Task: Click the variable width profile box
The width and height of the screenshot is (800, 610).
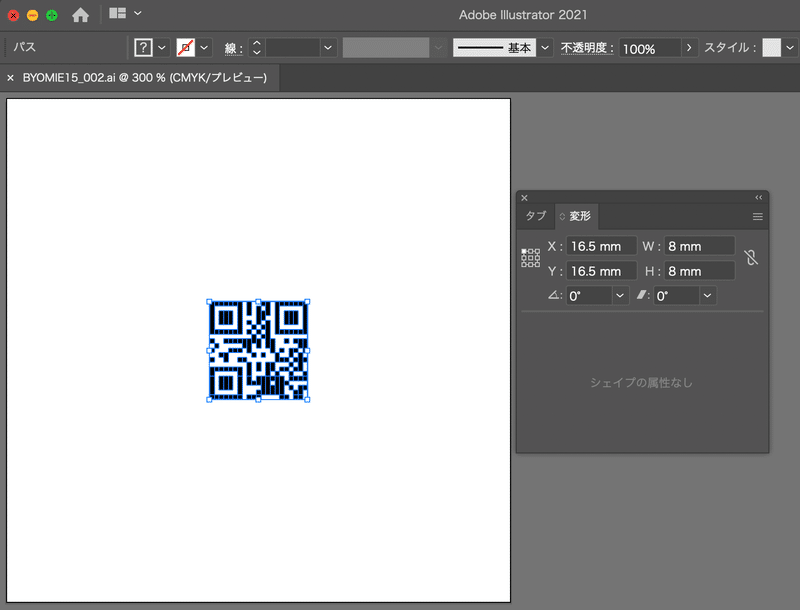Action: tap(386, 48)
